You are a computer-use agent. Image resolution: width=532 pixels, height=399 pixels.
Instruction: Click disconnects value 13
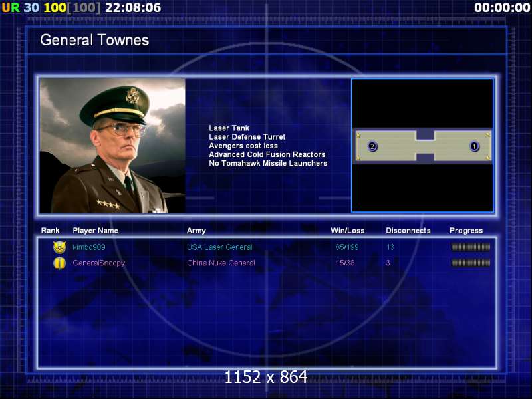pyautogui.click(x=390, y=247)
